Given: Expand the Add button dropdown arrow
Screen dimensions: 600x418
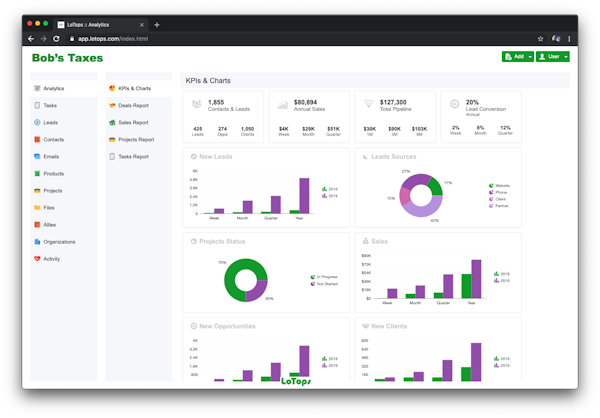Looking at the screenshot, I should [x=530, y=57].
